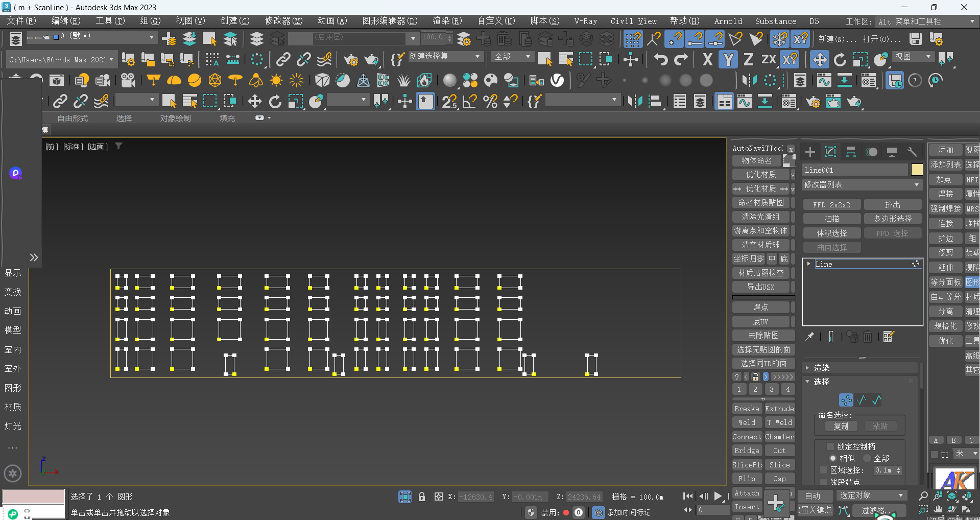980x520 pixels.
Task: Open the V-Ray menu
Action: tap(585, 21)
